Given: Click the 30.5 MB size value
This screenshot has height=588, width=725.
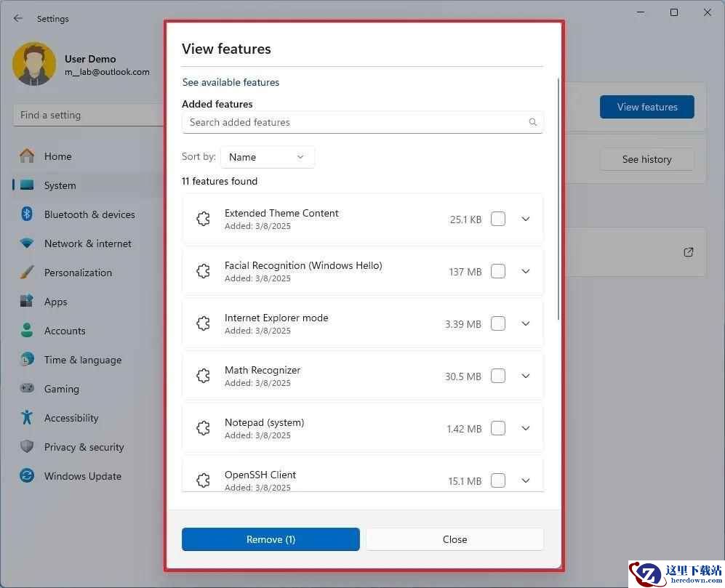Looking at the screenshot, I should tap(462, 376).
